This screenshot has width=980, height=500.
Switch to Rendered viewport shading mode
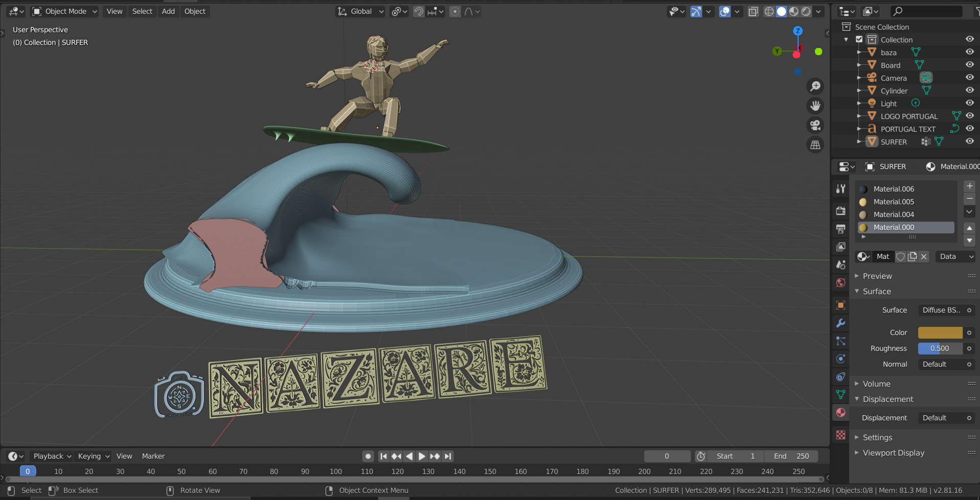806,11
